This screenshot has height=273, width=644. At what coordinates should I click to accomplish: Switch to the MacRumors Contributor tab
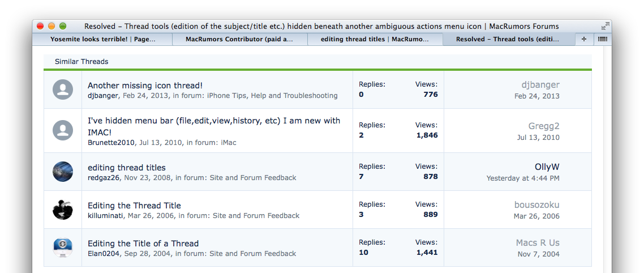pos(240,40)
